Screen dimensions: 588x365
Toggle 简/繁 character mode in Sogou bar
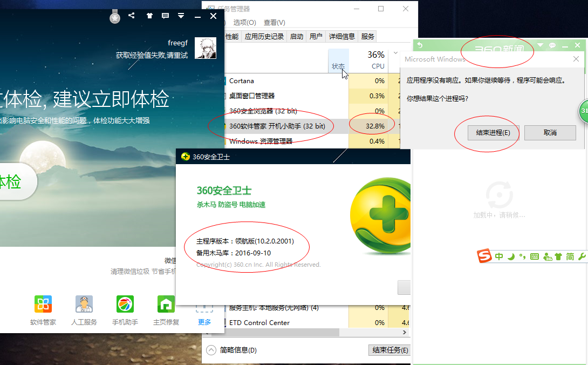(x=570, y=256)
